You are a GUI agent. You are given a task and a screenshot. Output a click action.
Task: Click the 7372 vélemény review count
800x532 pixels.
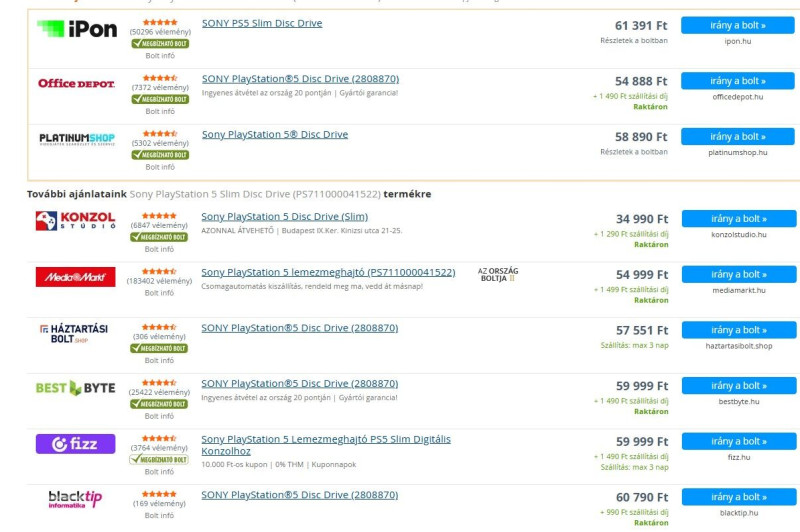pyautogui.click(x=160, y=87)
